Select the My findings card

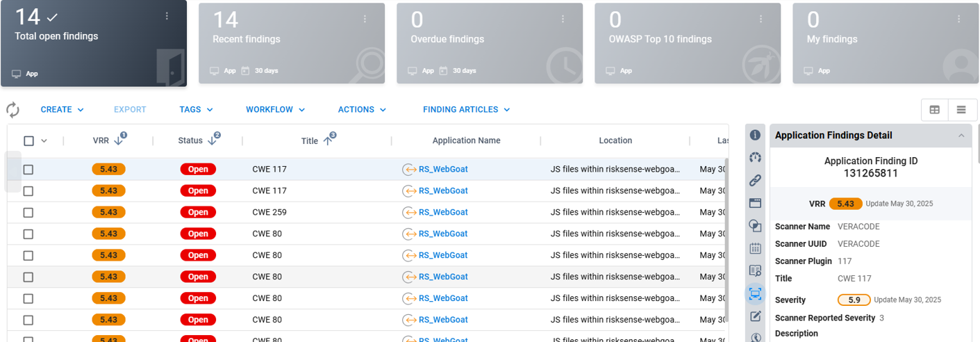point(886,43)
